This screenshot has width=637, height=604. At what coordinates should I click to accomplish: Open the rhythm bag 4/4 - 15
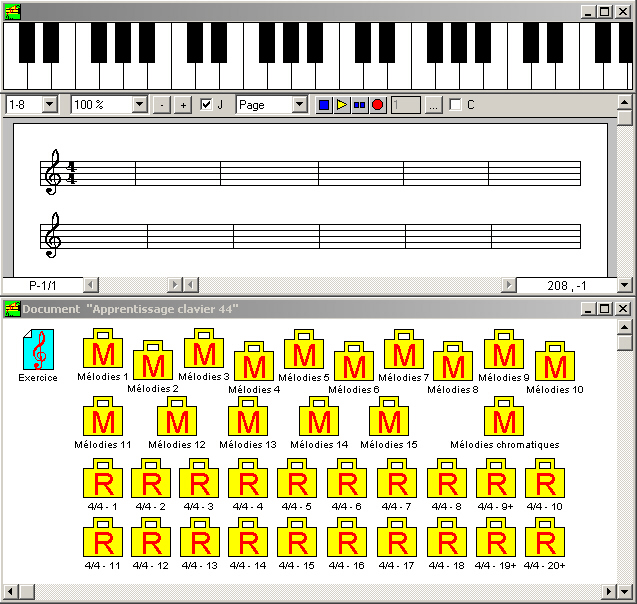(297, 537)
